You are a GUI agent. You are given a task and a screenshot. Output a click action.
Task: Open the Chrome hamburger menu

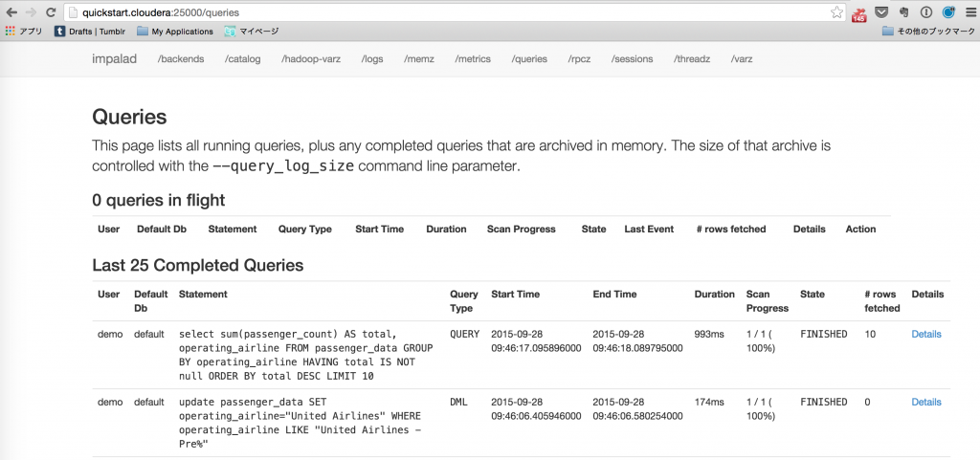[x=970, y=11]
